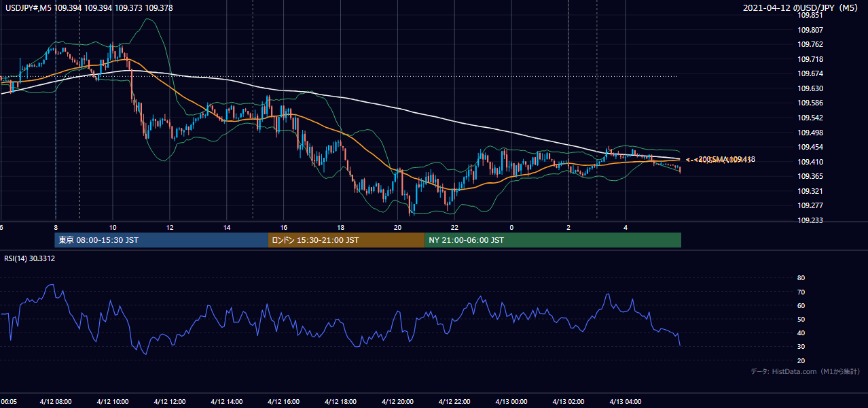Screen dimensions: 868x408
Task: Select the London 15:30-21:00 JST session bar
Action: point(346,240)
